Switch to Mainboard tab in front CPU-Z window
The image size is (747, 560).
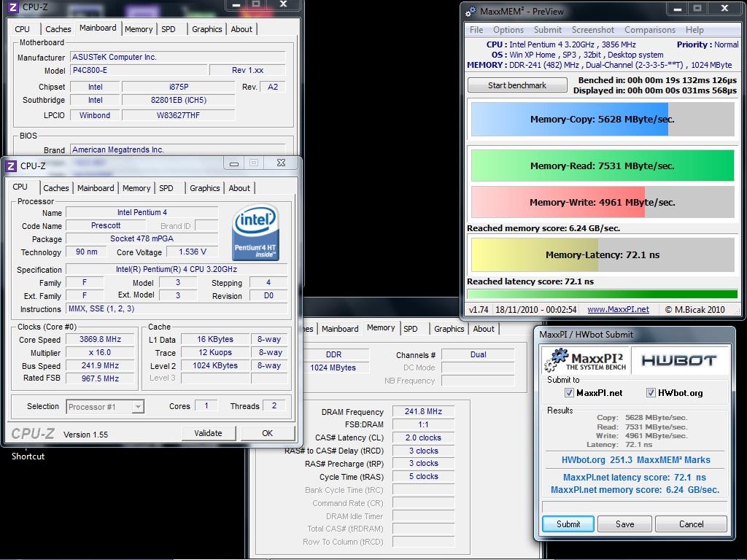(96, 188)
